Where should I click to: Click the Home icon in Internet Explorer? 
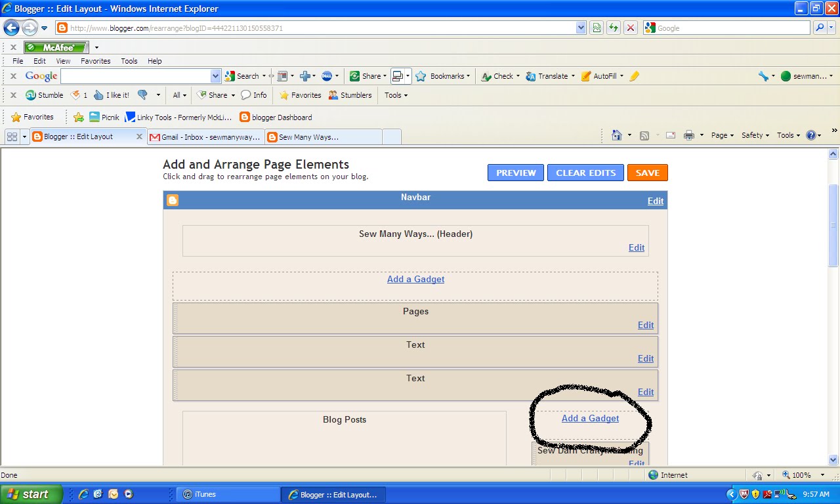click(617, 135)
